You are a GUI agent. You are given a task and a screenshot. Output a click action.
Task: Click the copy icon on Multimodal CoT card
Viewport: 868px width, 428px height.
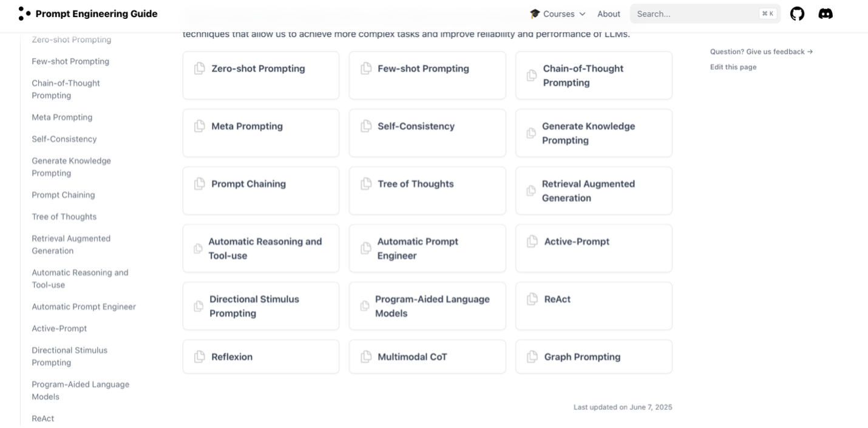[x=365, y=356]
